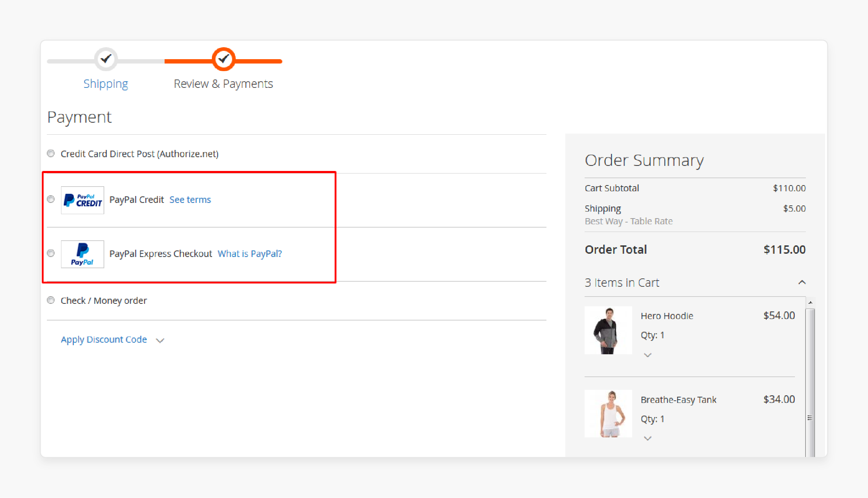Click See terms PayPal Credit link
This screenshot has height=498, width=868.
coord(190,200)
